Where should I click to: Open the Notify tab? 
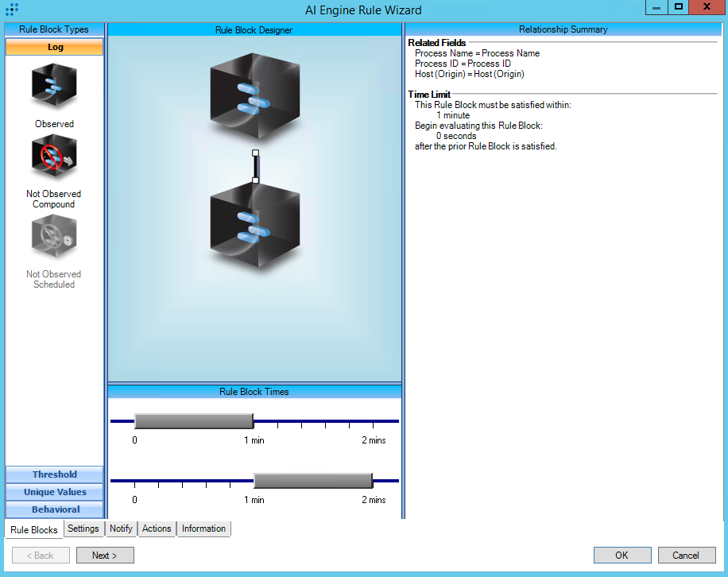point(121,529)
